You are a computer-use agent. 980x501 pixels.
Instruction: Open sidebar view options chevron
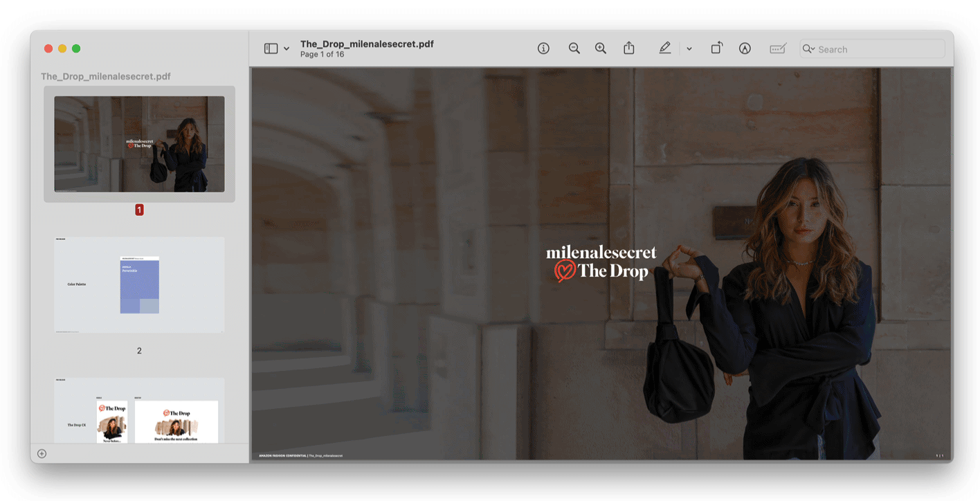[287, 49]
